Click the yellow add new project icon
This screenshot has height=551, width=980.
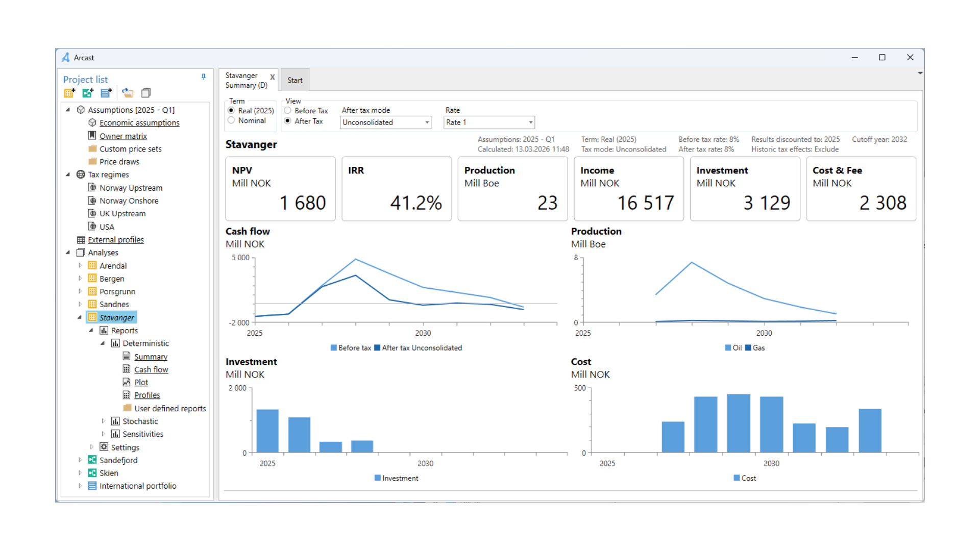pyautogui.click(x=69, y=93)
